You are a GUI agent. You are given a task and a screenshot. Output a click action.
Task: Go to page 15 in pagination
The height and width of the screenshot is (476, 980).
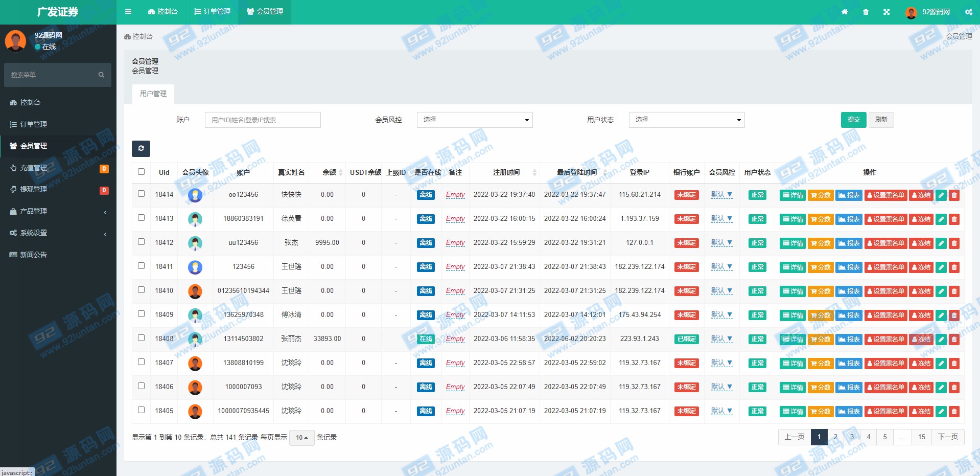(x=921, y=437)
